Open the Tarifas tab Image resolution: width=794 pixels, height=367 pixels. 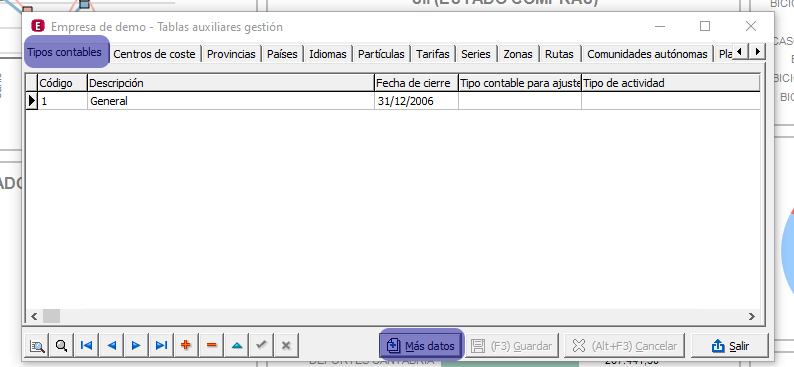click(433, 54)
